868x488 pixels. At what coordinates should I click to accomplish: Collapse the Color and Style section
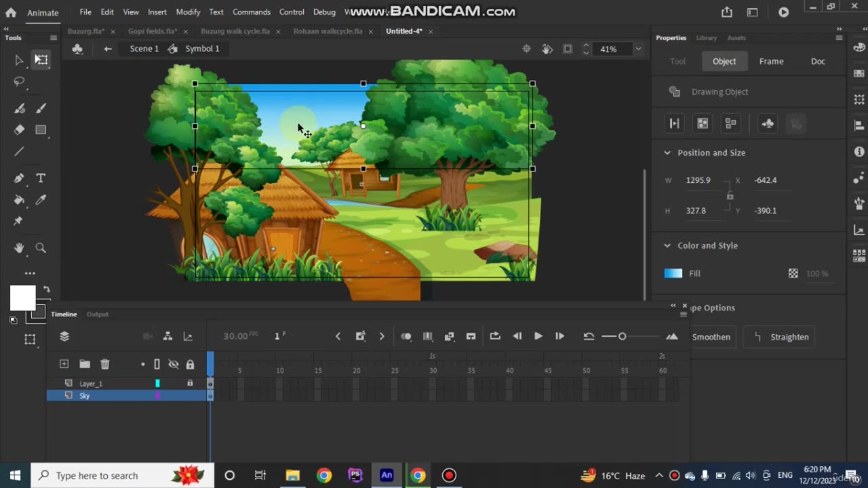point(667,245)
